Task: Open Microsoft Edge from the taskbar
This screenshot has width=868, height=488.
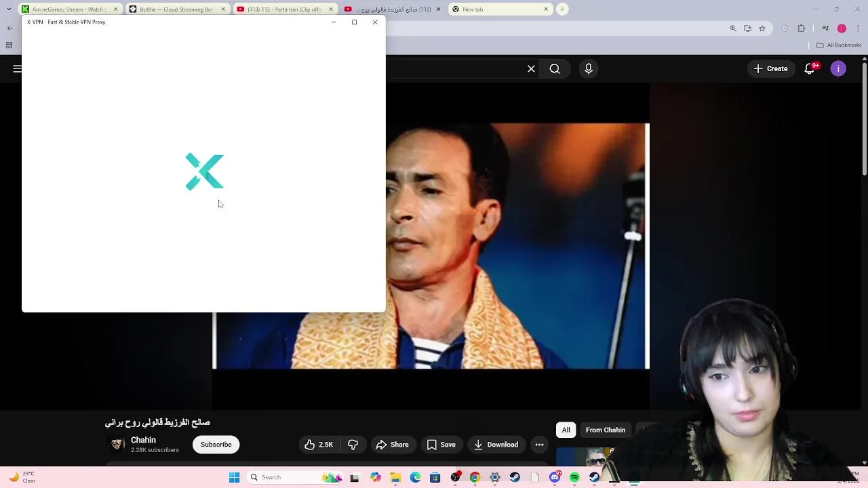Action: (415, 477)
